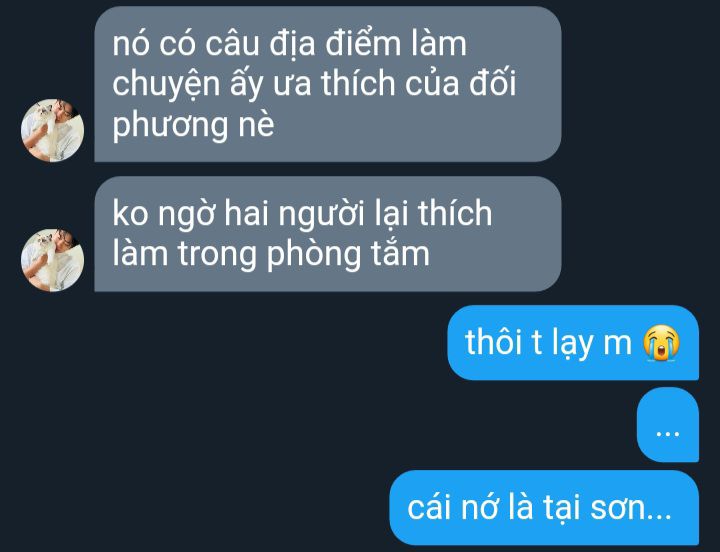This screenshot has width=720, height=552.
Task: Tap the 'cái nớ là tại sơn...' message
Action: coord(544,507)
